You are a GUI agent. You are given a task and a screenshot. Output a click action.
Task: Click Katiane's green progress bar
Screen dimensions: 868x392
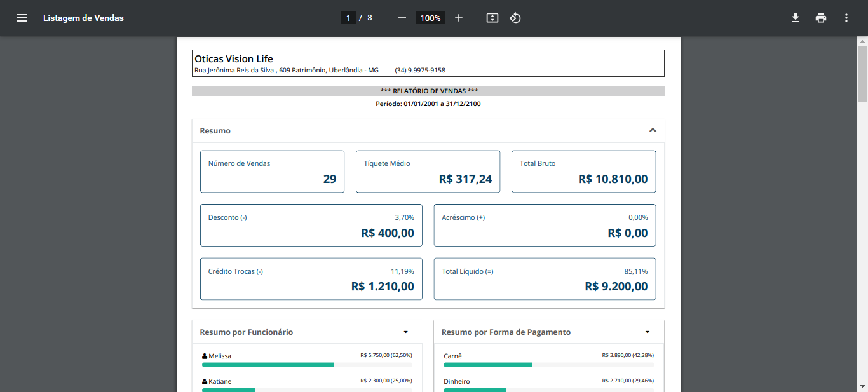(x=228, y=389)
